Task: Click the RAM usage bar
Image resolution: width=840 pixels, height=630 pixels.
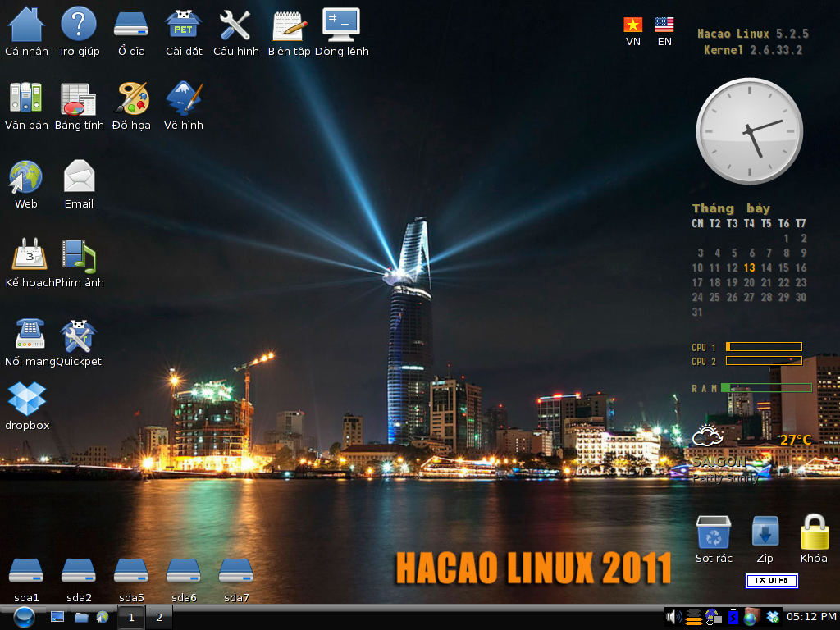Action: [x=766, y=388]
